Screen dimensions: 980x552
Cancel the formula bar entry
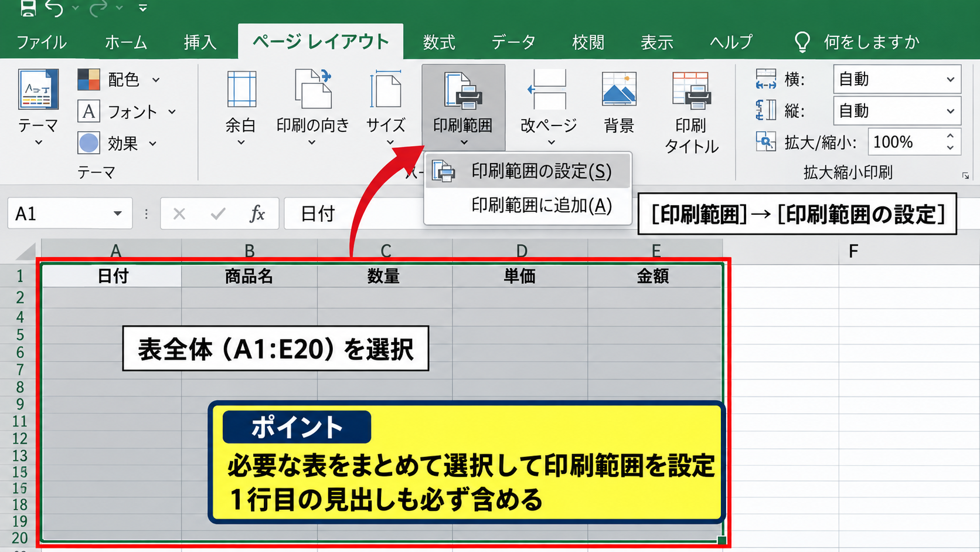(x=179, y=214)
